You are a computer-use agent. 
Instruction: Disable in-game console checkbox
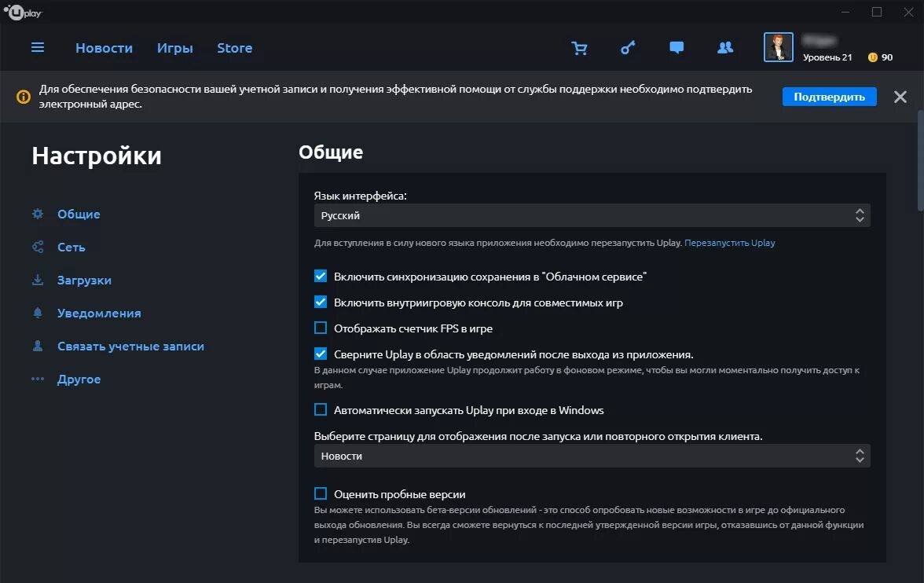click(321, 302)
